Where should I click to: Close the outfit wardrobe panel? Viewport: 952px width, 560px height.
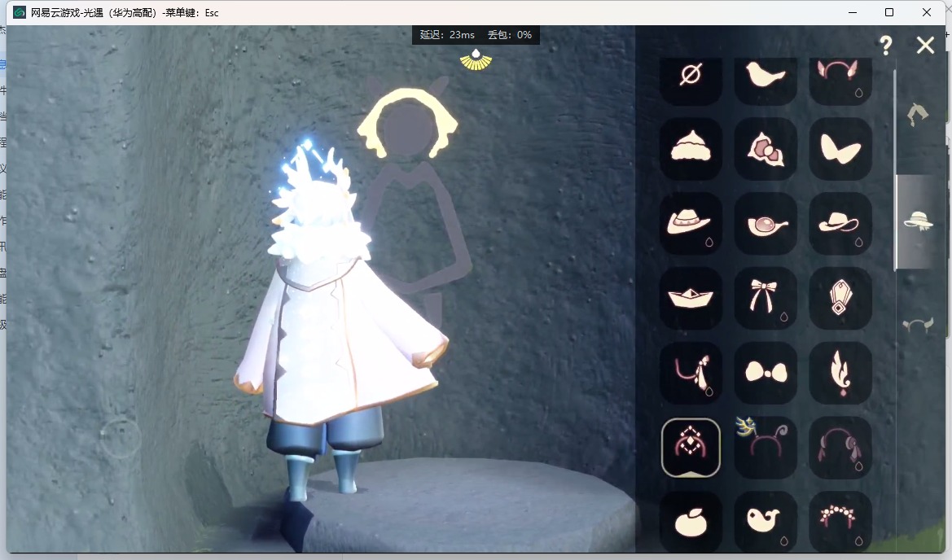(925, 45)
